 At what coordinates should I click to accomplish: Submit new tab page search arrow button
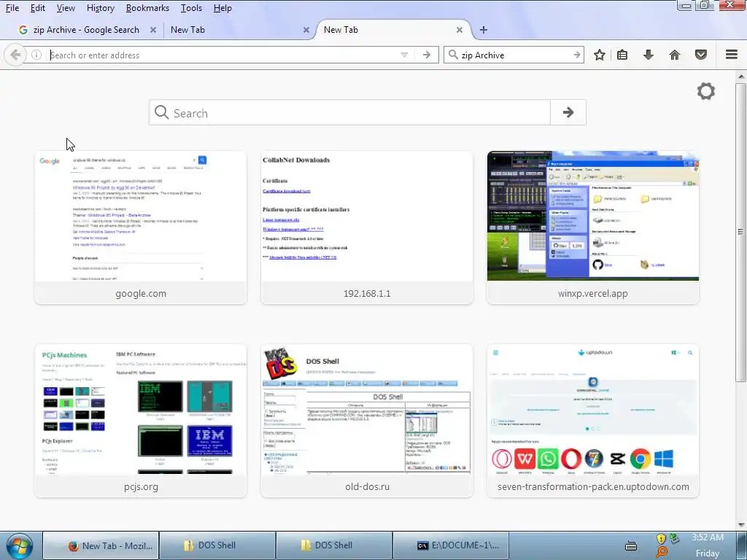(x=568, y=113)
